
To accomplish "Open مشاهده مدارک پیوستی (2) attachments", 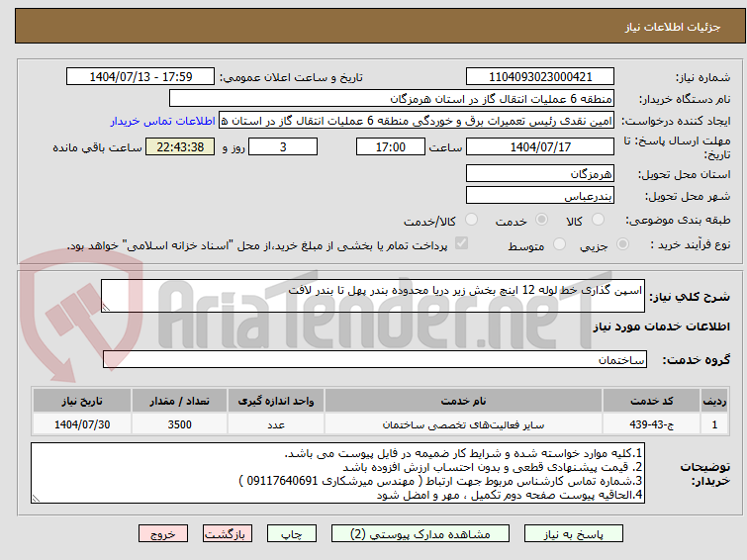I will pos(420,534).
